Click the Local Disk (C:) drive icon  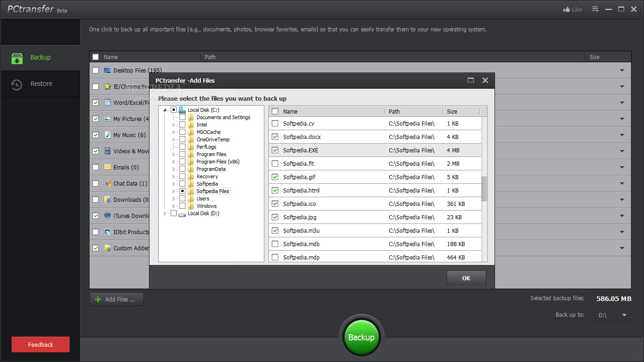182,110
